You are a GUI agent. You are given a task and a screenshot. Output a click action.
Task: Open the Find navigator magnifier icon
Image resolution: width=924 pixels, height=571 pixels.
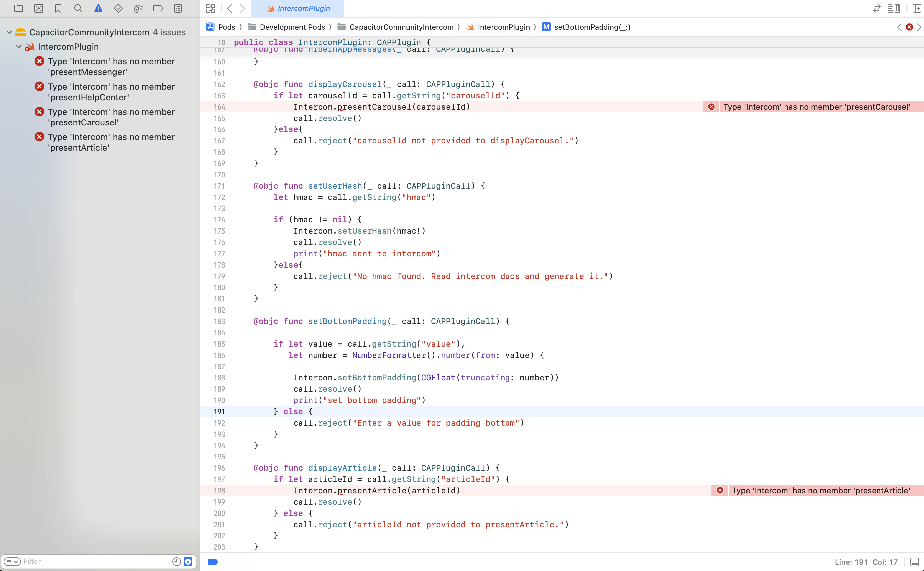pyautogui.click(x=78, y=8)
